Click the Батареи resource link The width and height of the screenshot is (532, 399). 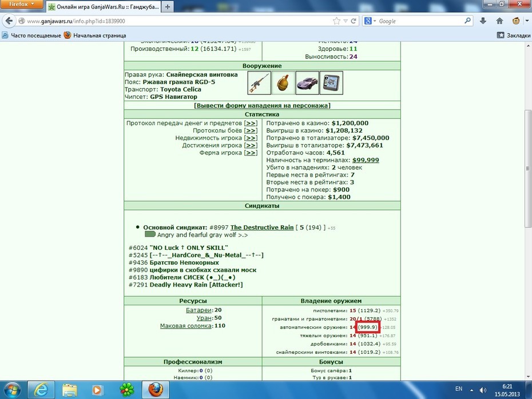(x=199, y=310)
